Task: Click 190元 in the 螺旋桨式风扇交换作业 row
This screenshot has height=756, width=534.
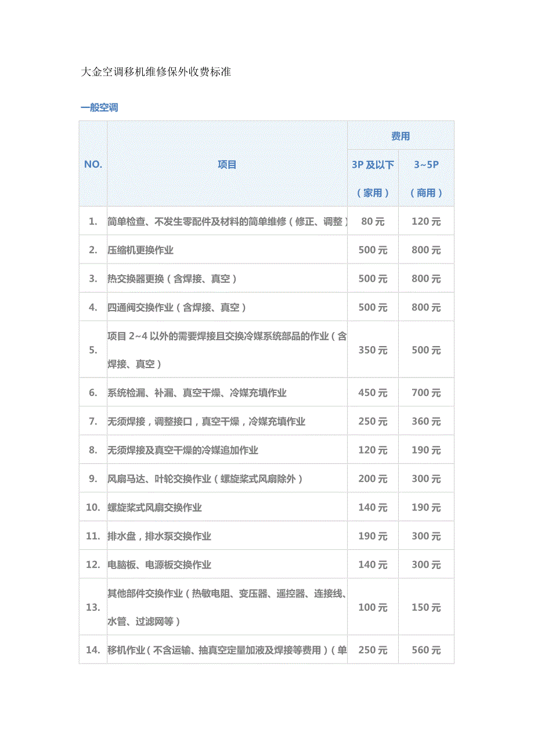Action: tap(426, 507)
